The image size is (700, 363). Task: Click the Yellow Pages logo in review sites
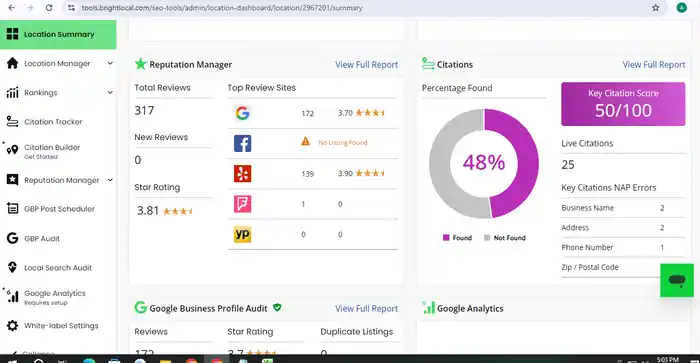(x=242, y=234)
